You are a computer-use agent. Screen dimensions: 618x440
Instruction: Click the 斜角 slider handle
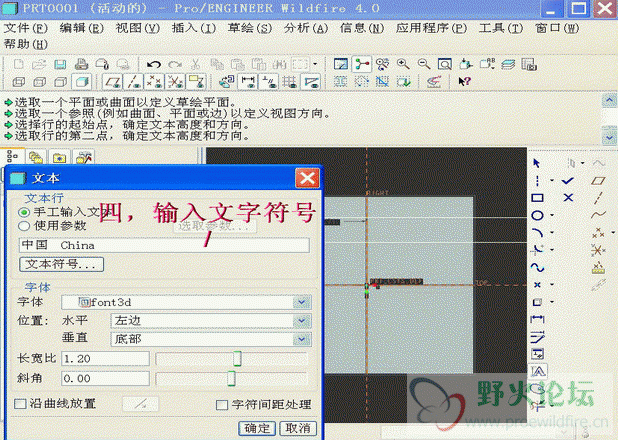pos(231,378)
